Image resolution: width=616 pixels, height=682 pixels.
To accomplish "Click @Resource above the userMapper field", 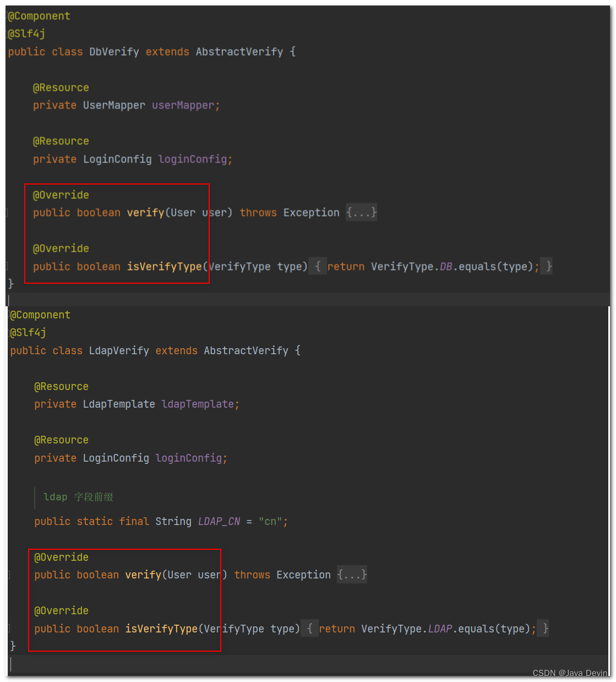I will coord(61,88).
